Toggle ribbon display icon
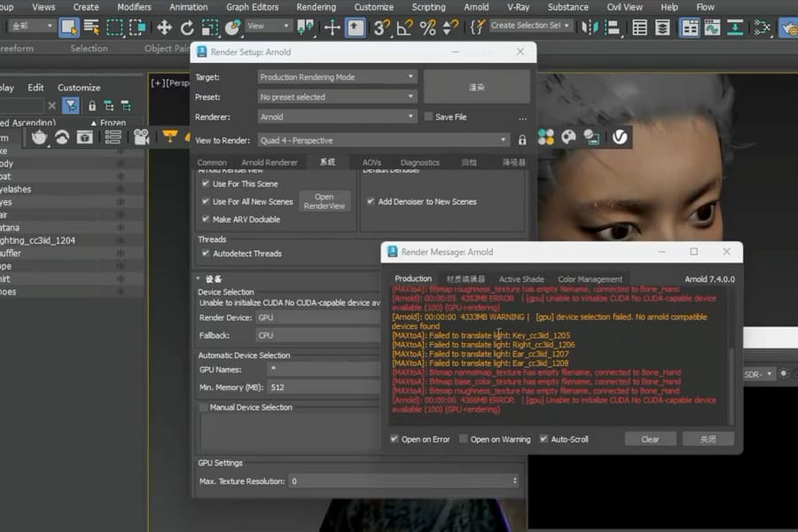The image size is (798, 532). [690, 27]
